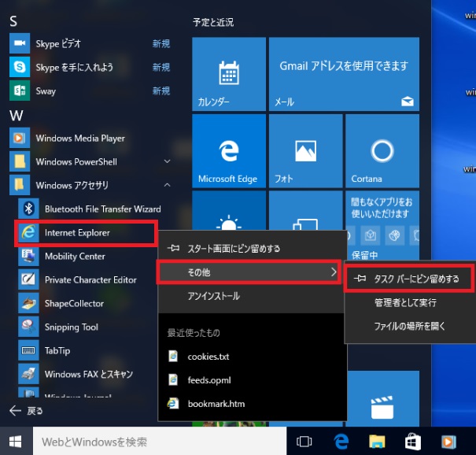Click the connected devices tile beside weather

click(x=306, y=210)
